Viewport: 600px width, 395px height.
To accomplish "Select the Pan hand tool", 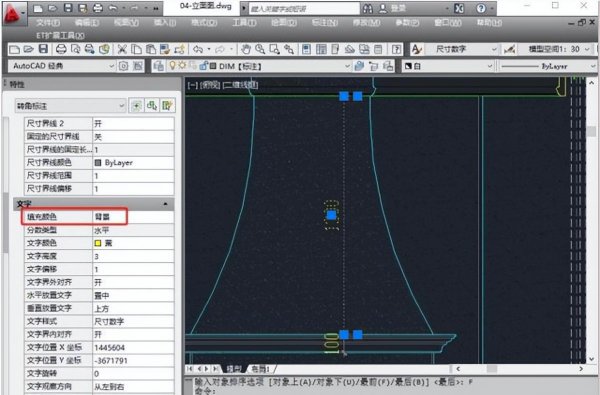I will 246,49.
